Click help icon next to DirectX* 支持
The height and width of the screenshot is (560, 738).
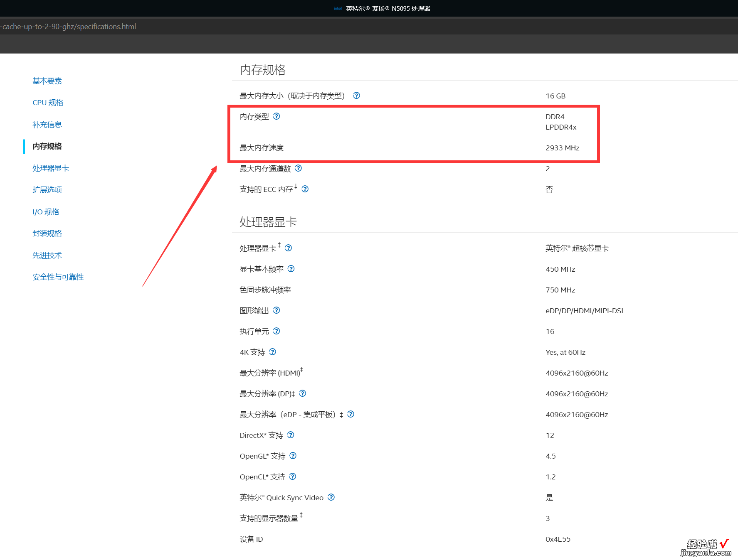tap(291, 435)
